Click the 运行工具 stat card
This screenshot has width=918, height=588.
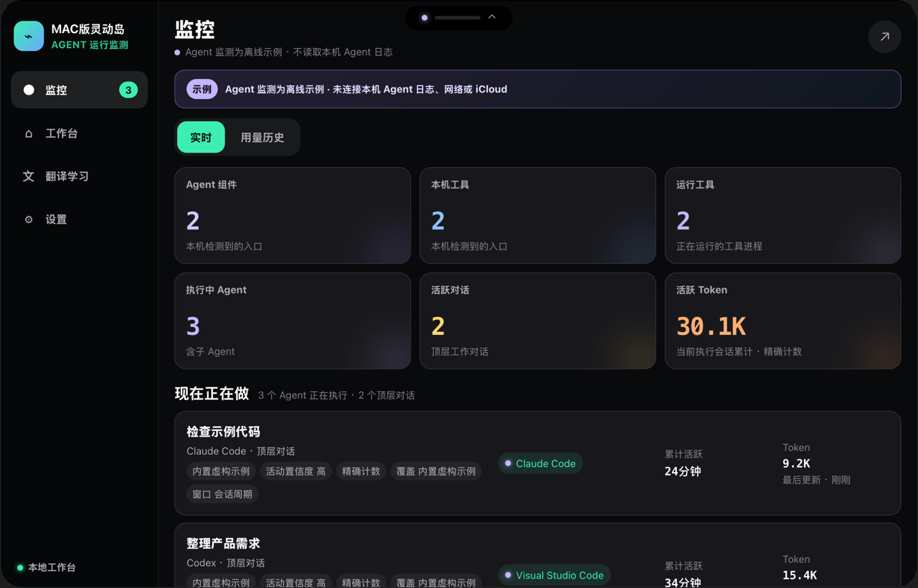pyautogui.click(x=783, y=216)
